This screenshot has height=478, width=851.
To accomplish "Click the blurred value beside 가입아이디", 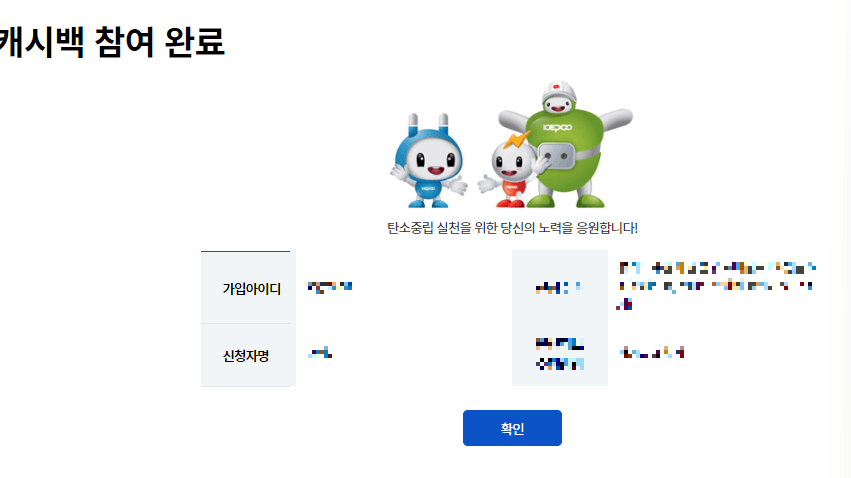I will point(330,288).
